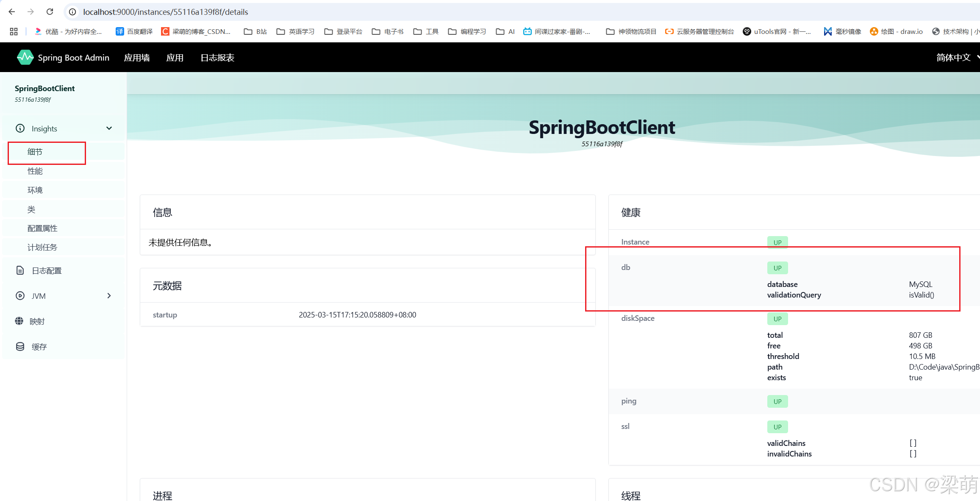Open the 编程学习 bookmark folder
Screen dimensions: 980x501
pyautogui.click(x=467, y=31)
